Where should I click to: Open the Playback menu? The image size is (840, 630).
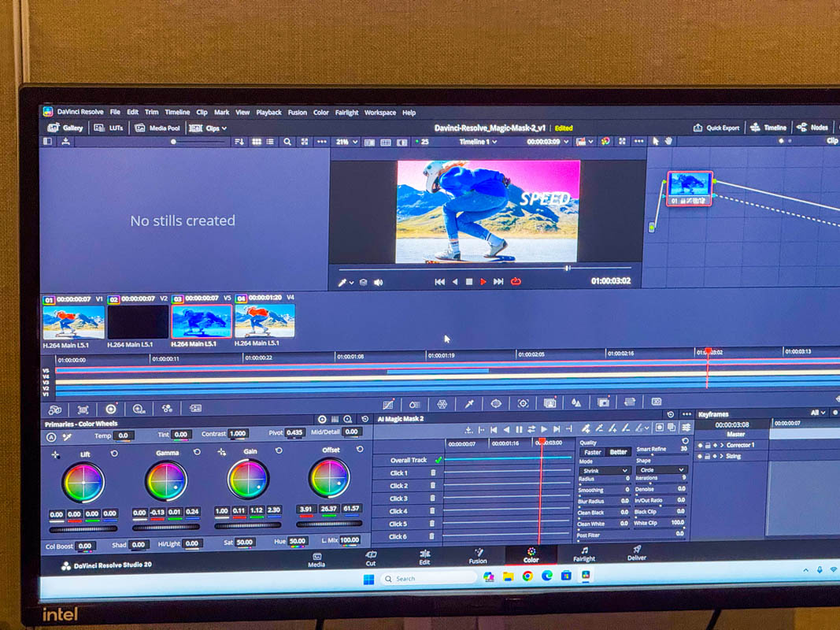[x=268, y=113]
